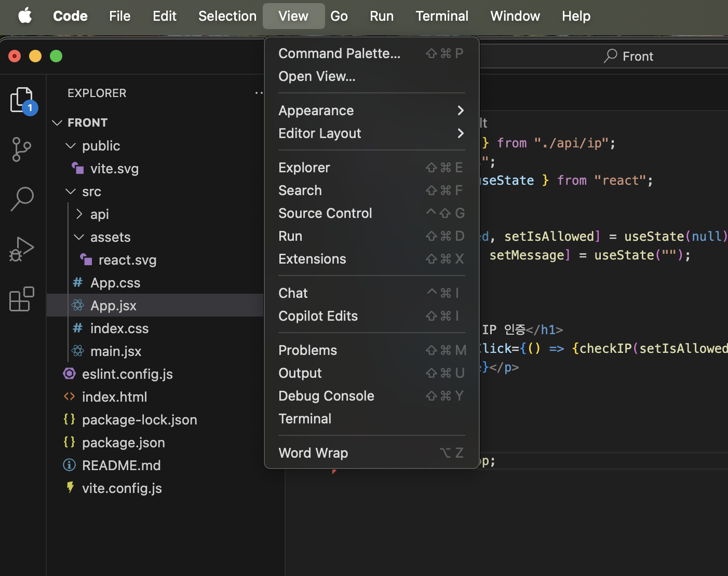728x576 pixels.
Task: Click the more actions ellipsis in Explorer header
Action: pos(260,93)
